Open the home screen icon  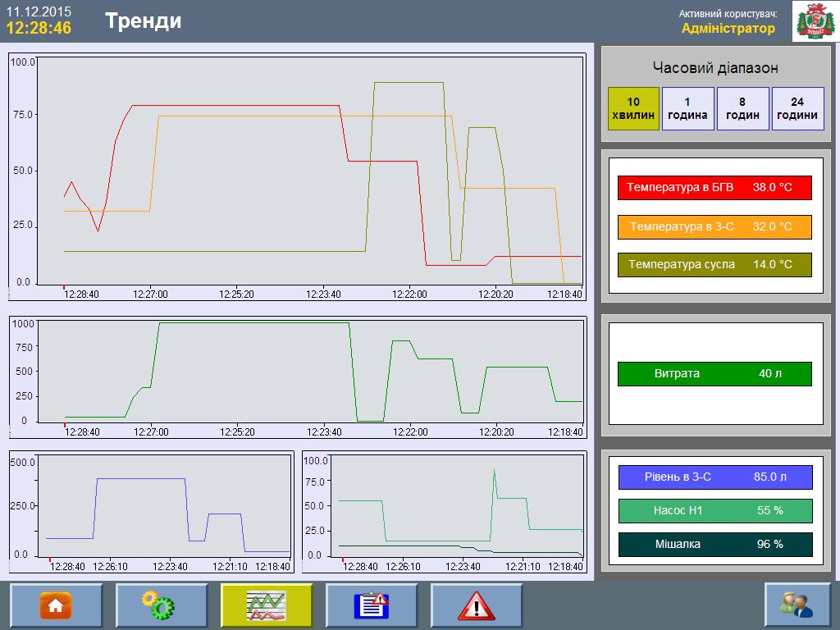[57, 605]
